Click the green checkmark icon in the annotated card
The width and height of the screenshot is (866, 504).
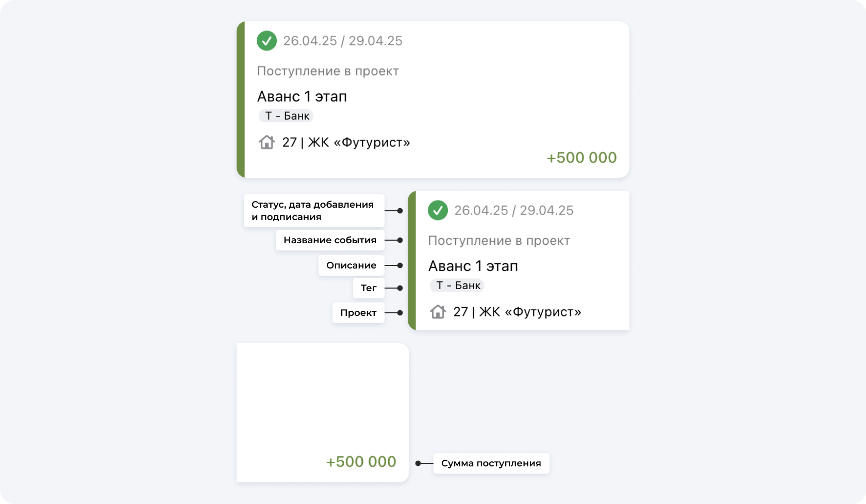point(438,210)
